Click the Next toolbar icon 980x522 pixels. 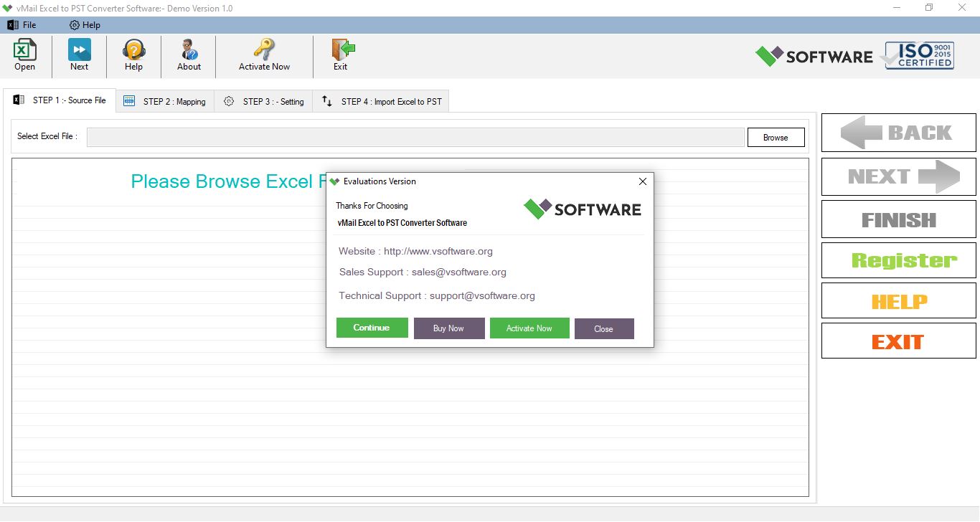click(79, 49)
